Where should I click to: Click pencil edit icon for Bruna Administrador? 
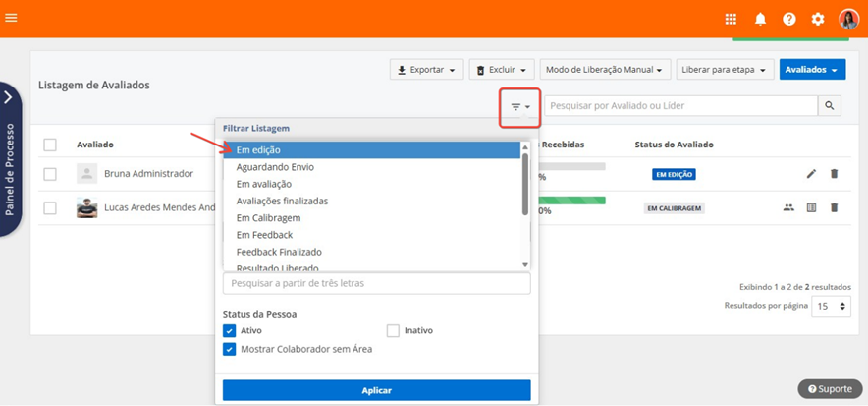point(811,174)
